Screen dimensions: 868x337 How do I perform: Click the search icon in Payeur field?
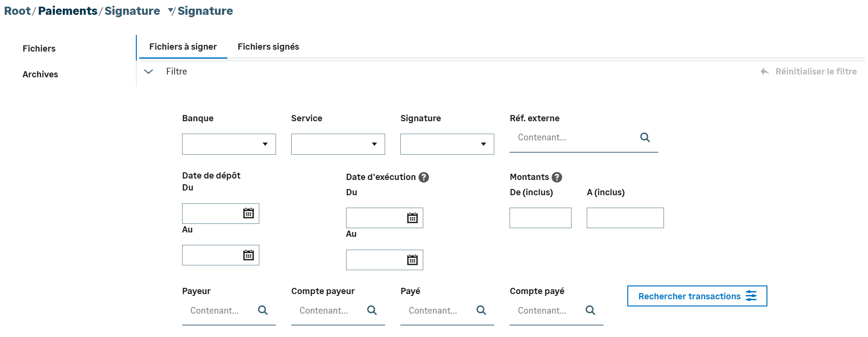tap(263, 310)
